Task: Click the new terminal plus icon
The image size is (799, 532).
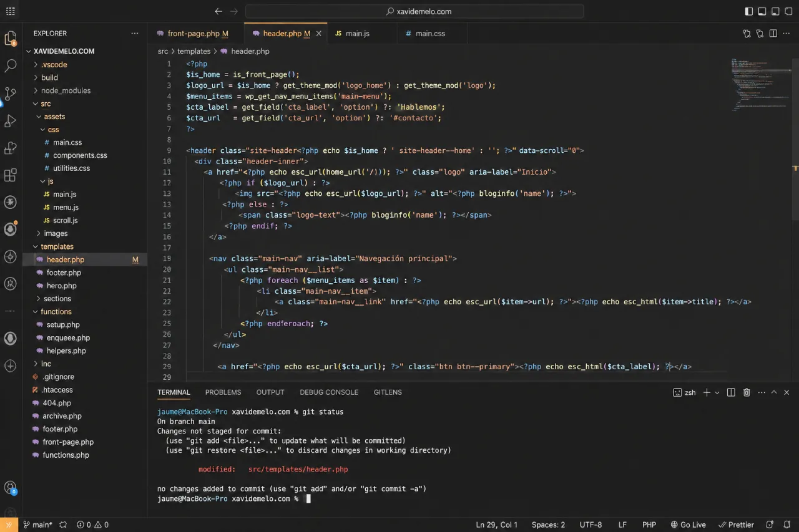Action: click(x=707, y=392)
